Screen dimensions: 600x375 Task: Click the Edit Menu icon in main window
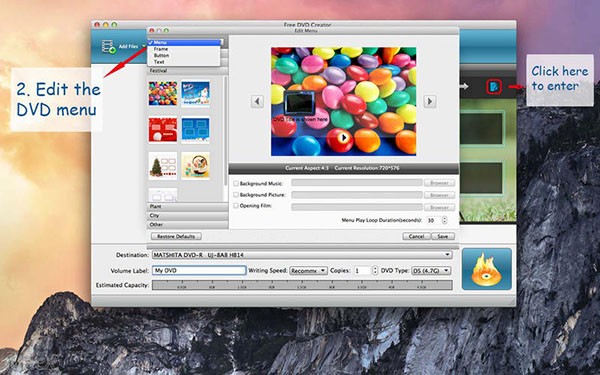494,87
